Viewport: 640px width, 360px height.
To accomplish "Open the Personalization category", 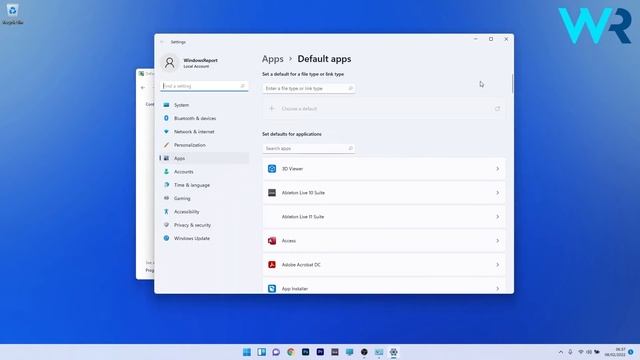I will [204, 145].
